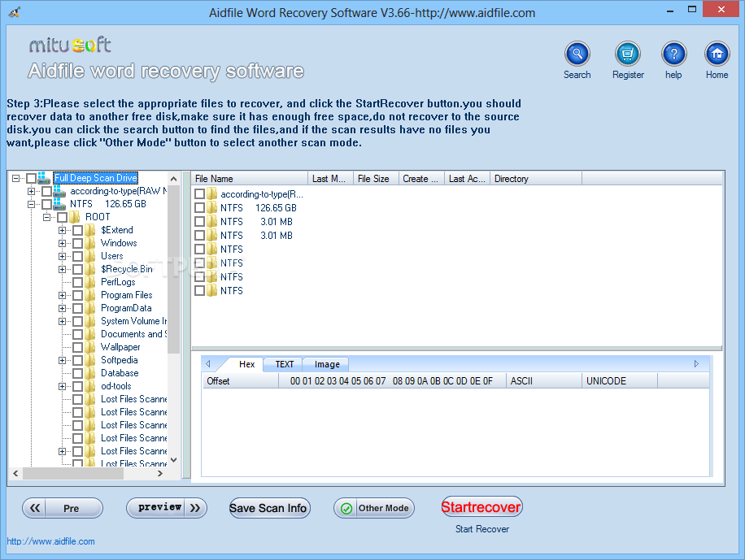This screenshot has height=560, width=745.
Task: Check the Full Deep Scan Drive checkbox
Action: [32, 178]
